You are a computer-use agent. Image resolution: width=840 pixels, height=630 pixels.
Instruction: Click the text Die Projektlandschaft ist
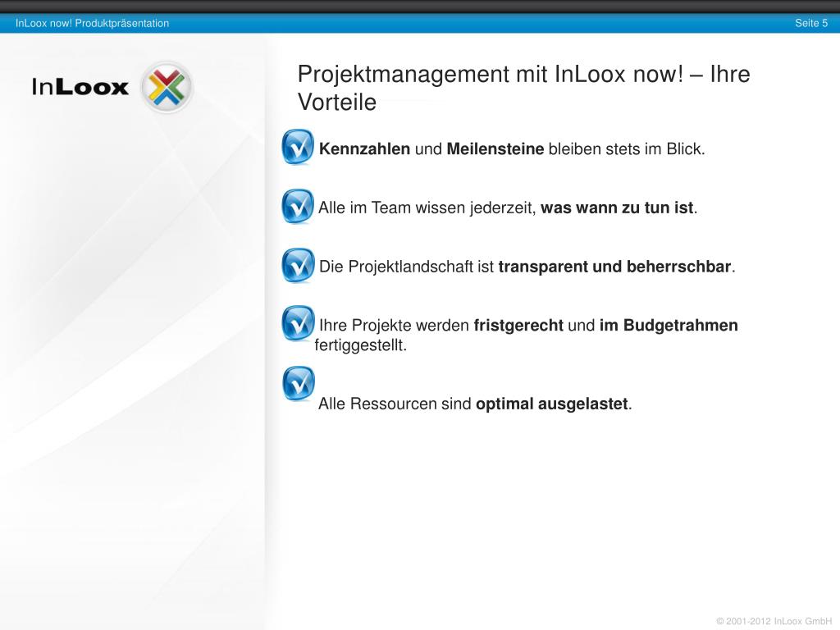(x=406, y=267)
